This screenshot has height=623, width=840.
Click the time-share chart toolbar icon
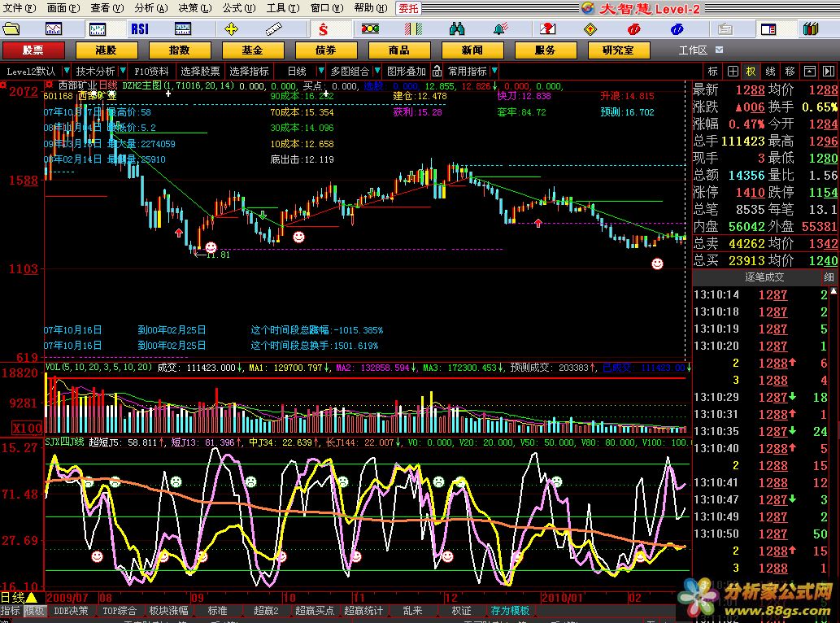click(x=54, y=29)
